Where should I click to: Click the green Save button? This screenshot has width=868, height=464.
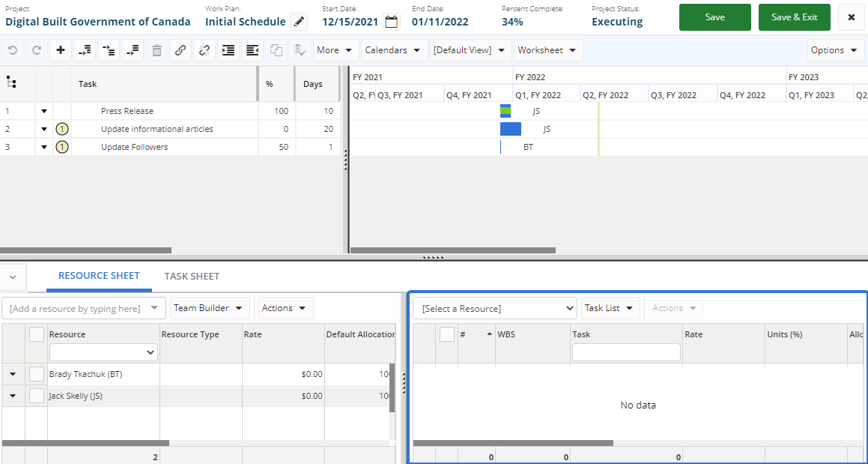point(714,17)
